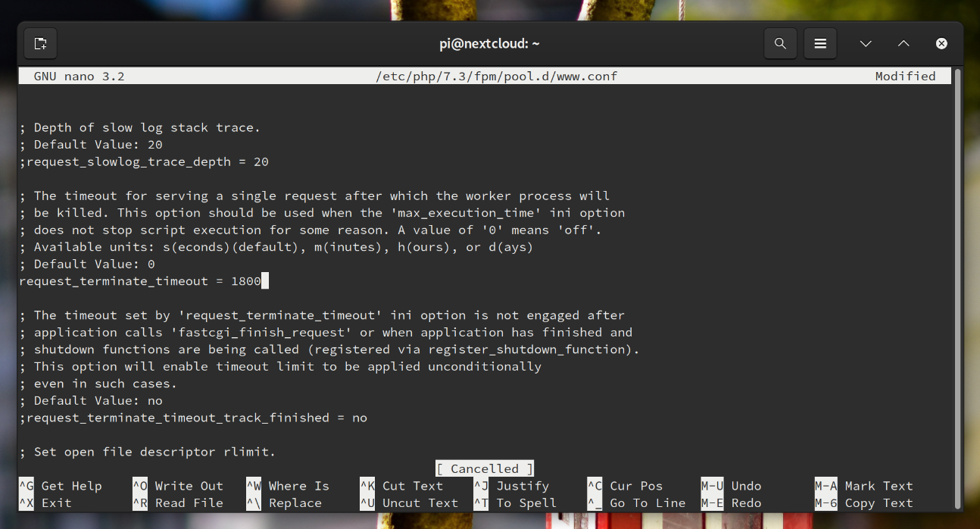Click the line starting '; does not stop script execution'
The image size is (980, 529).
(x=311, y=230)
